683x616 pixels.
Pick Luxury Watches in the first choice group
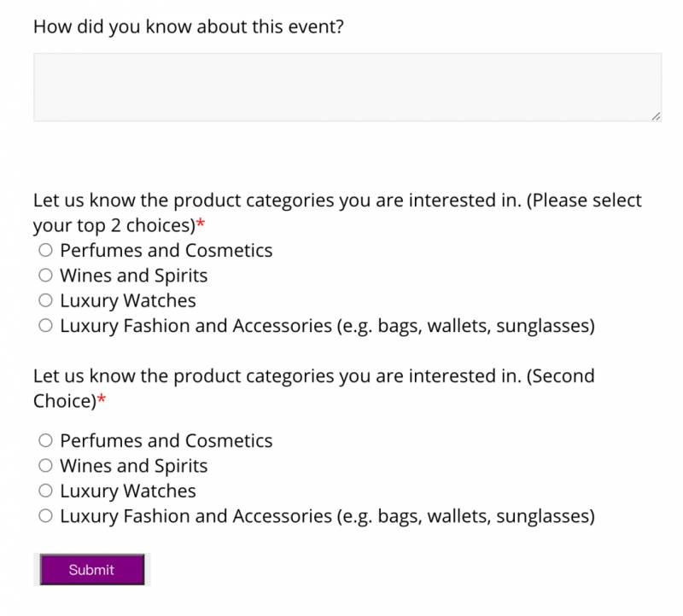click(45, 300)
